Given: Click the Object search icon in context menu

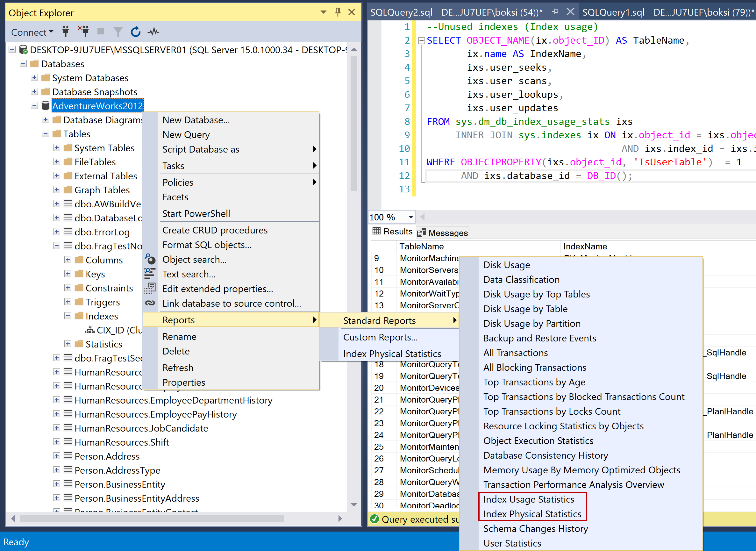Looking at the screenshot, I should 150,259.
